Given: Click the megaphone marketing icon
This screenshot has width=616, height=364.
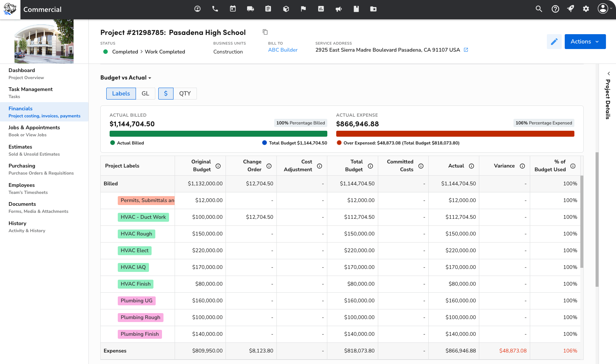Looking at the screenshot, I should pyautogui.click(x=339, y=9).
